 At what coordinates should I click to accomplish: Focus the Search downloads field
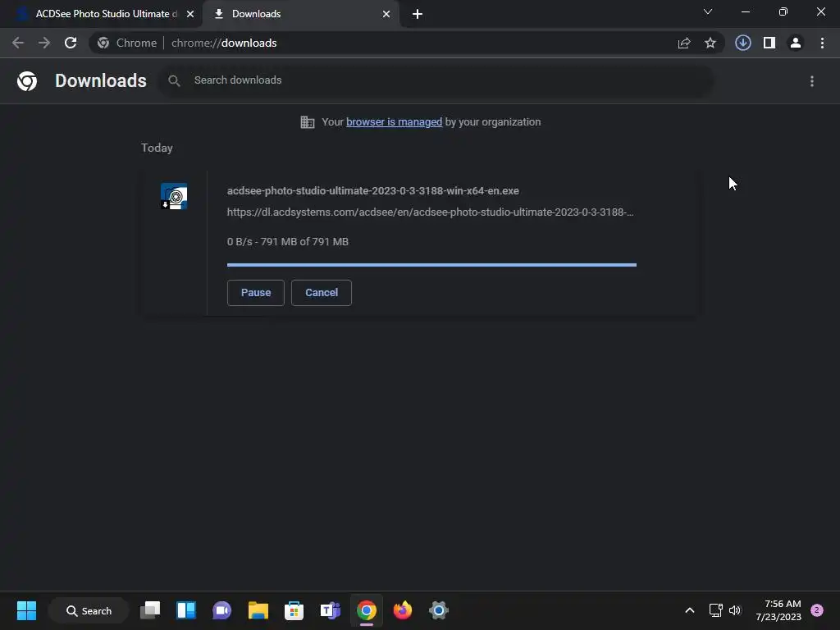(435, 80)
